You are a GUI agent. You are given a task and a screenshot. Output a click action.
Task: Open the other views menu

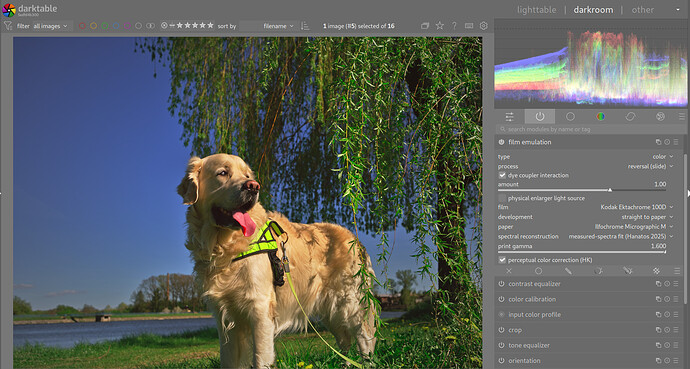click(x=642, y=10)
